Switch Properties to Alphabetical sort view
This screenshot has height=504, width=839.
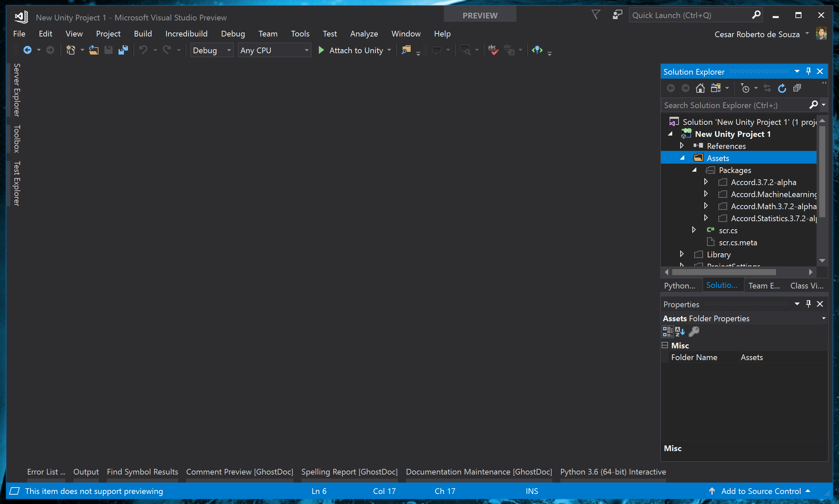680,331
